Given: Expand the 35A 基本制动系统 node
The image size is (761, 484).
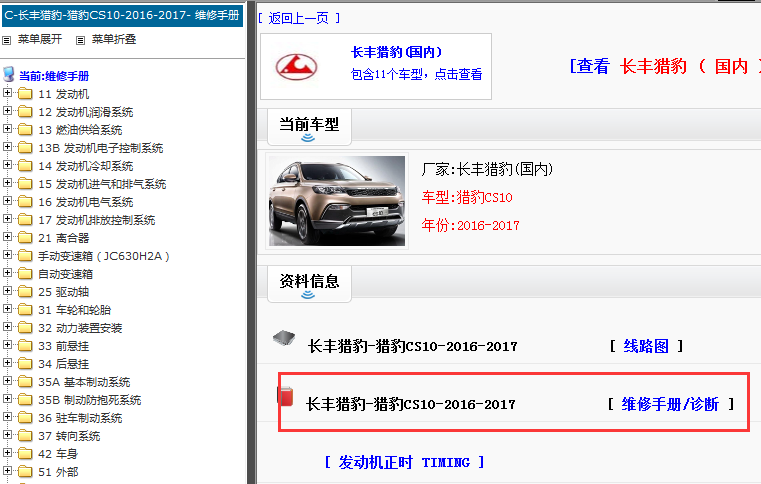Looking at the screenshot, I should click(7, 381).
